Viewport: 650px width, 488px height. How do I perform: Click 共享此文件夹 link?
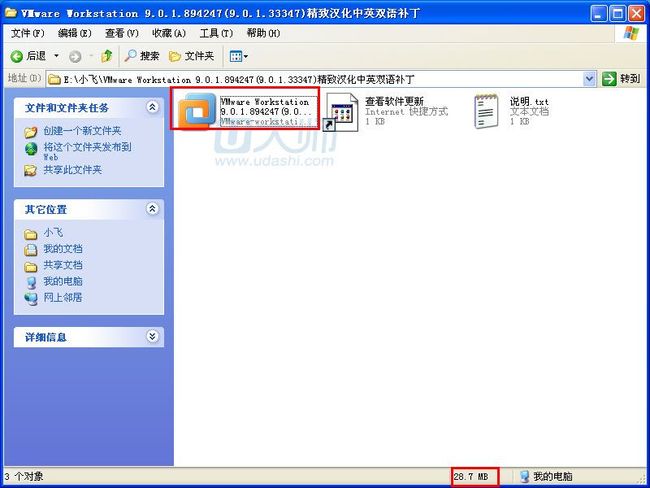coord(73,170)
